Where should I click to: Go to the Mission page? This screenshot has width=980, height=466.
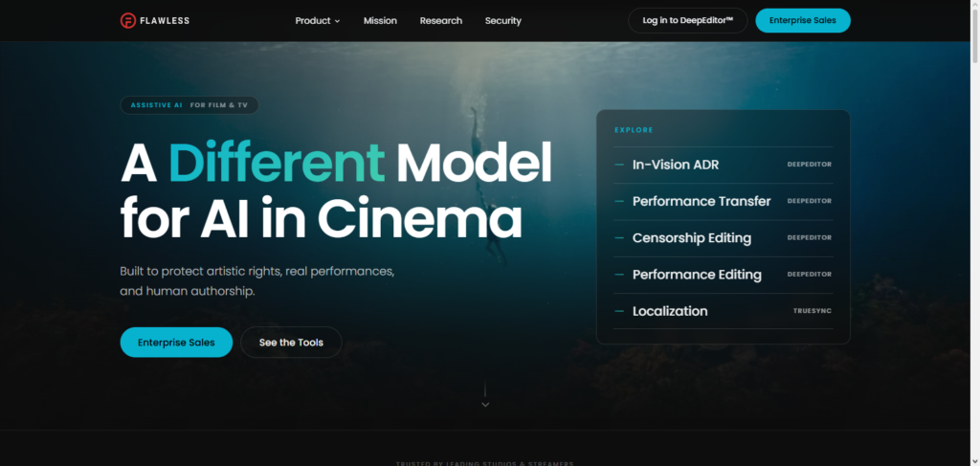(x=380, y=21)
